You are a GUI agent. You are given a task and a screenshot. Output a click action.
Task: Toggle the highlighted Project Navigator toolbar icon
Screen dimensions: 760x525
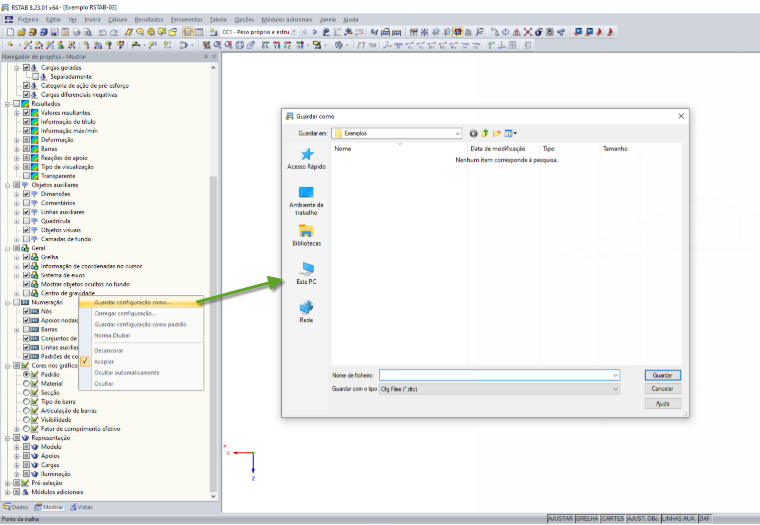(188, 32)
